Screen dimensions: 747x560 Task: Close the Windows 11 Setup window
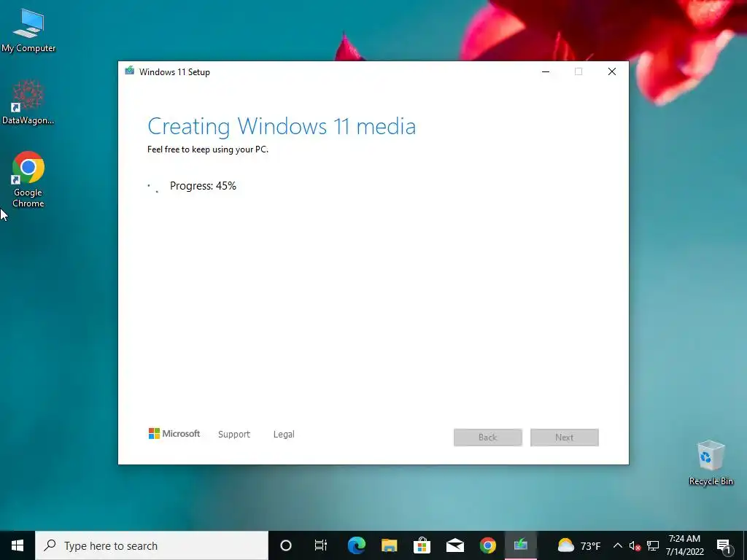click(x=612, y=71)
